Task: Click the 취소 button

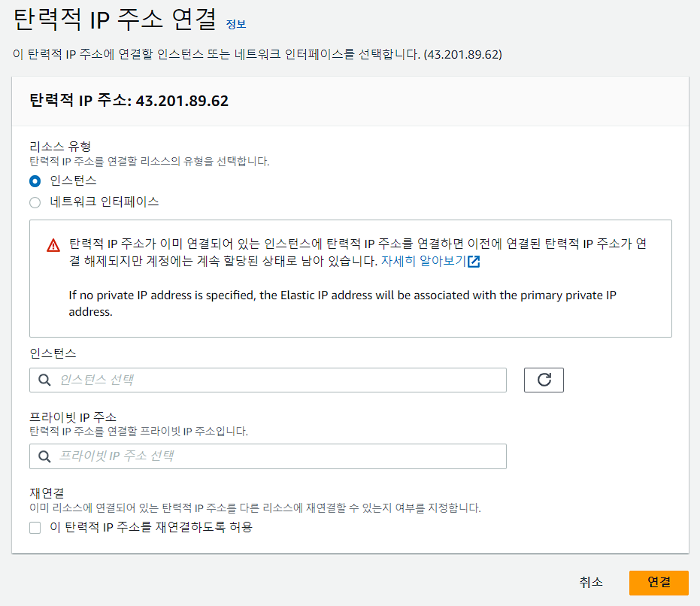Action: (x=591, y=583)
